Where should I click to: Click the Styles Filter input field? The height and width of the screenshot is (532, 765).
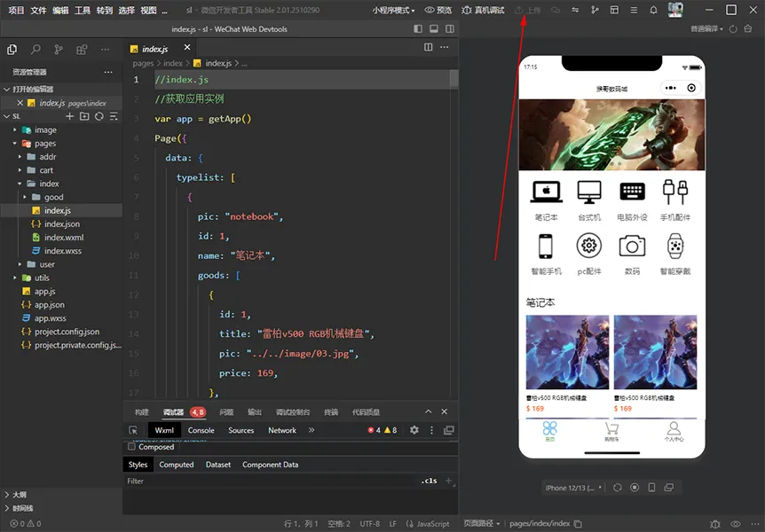point(271,481)
